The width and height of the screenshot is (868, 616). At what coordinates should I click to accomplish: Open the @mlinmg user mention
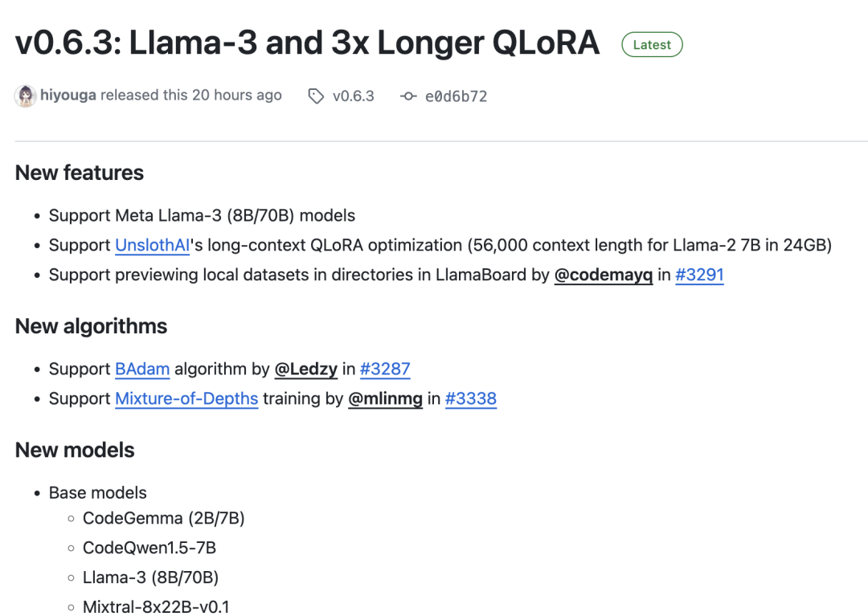pyautogui.click(x=385, y=398)
